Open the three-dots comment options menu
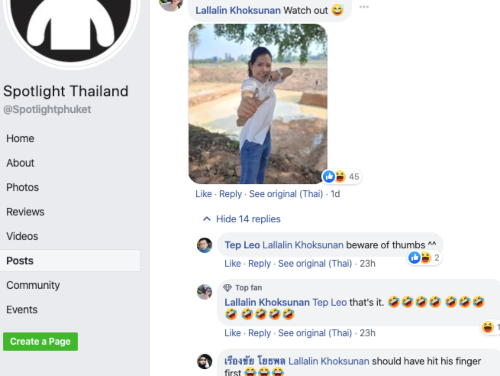500x376 pixels. [x=364, y=7]
